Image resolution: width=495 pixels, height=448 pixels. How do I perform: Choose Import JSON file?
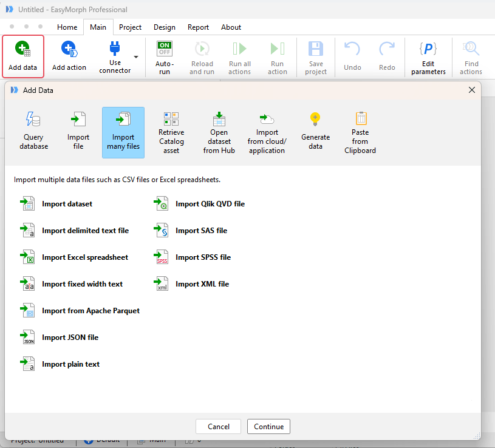(60, 338)
